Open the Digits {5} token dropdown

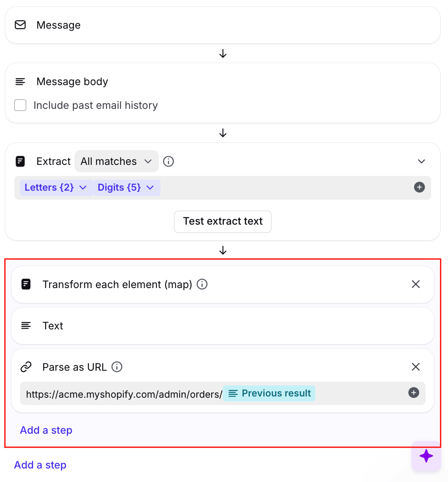click(x=126, y=187)
